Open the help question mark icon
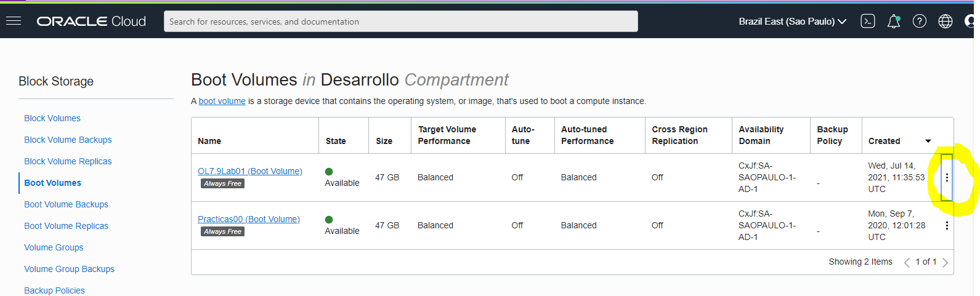This screenshot has height=296, width=980. click(x=919, y=22)
